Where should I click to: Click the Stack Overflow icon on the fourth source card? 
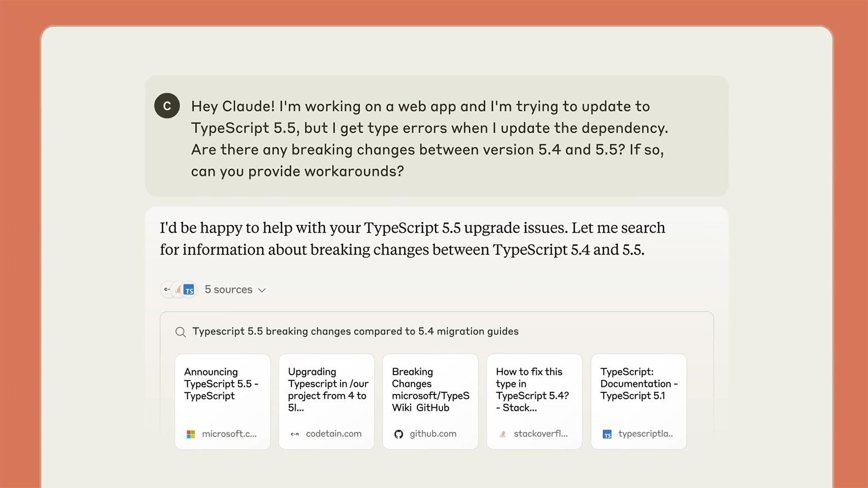[503, 434]
